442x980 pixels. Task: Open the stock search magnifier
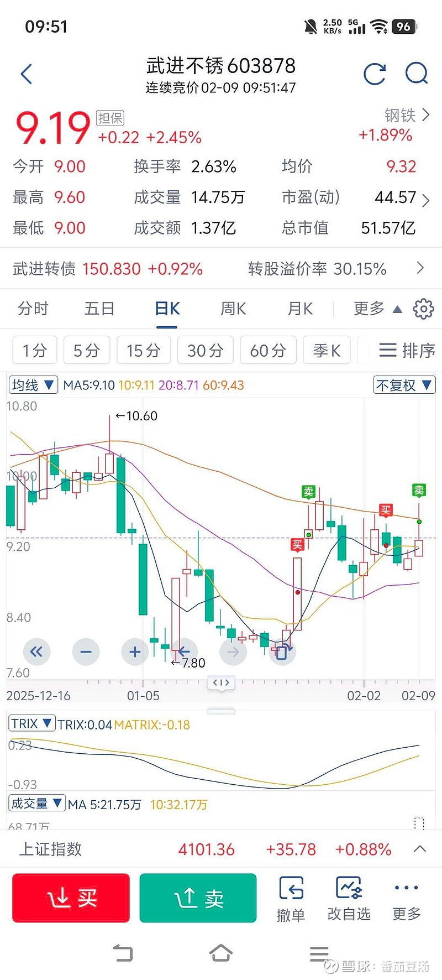(x=416, y=74)
